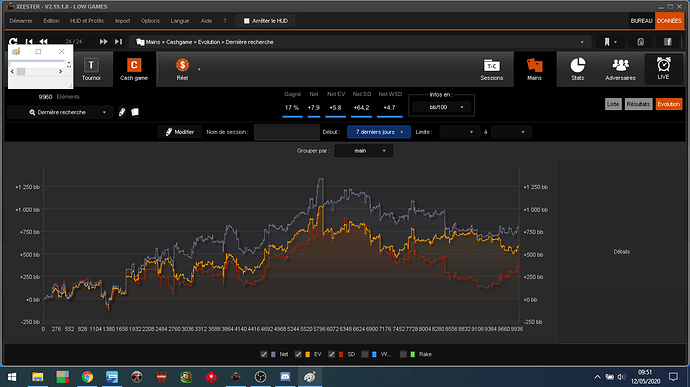
Task: Choose the Réel money icon
Action: pyautogui.click(x=182, y=65)
